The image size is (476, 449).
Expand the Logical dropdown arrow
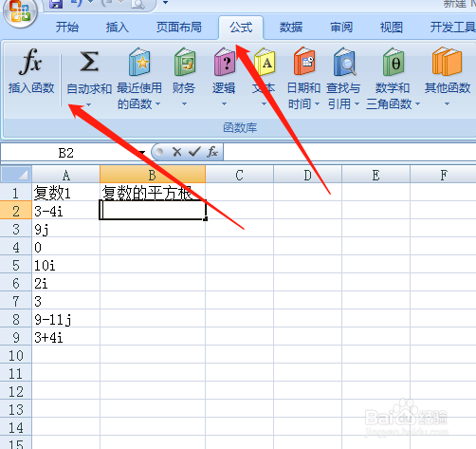coord(224,103)
